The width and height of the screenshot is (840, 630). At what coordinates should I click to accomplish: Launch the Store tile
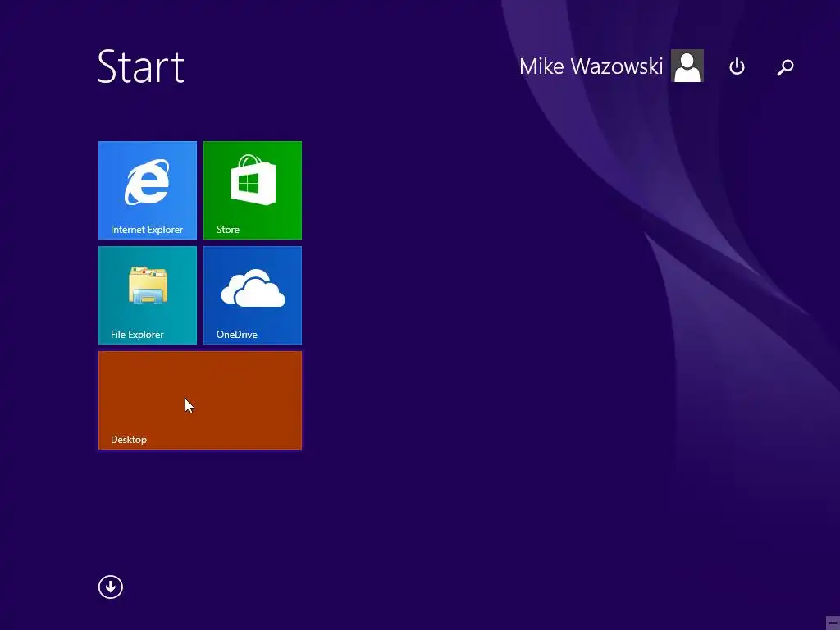[253, 190]
